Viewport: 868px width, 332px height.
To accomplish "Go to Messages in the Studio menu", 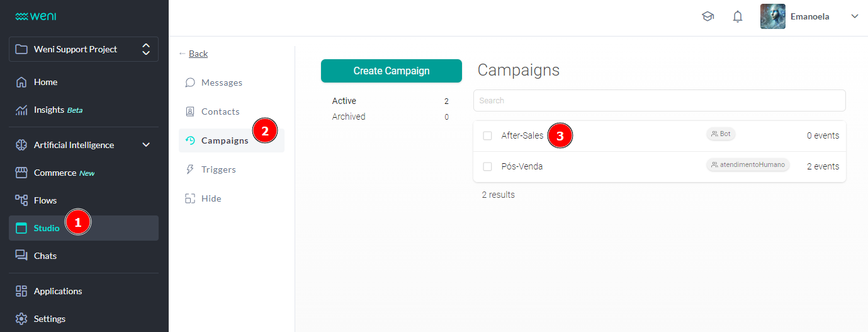I will (222, 83).
